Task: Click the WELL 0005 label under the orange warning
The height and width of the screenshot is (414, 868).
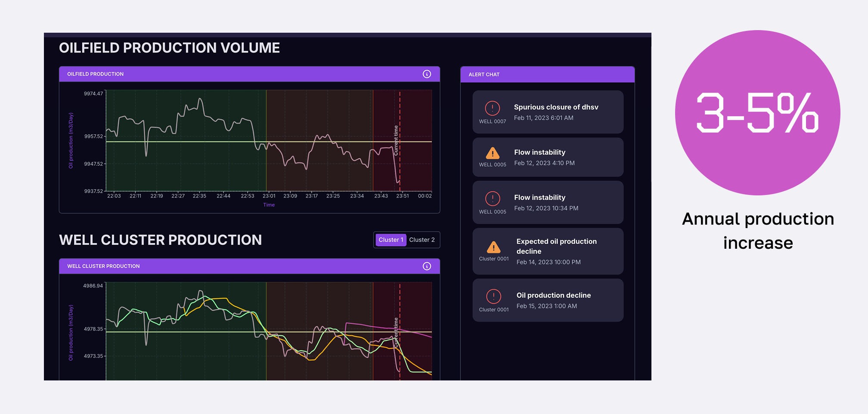Action: 492,165
